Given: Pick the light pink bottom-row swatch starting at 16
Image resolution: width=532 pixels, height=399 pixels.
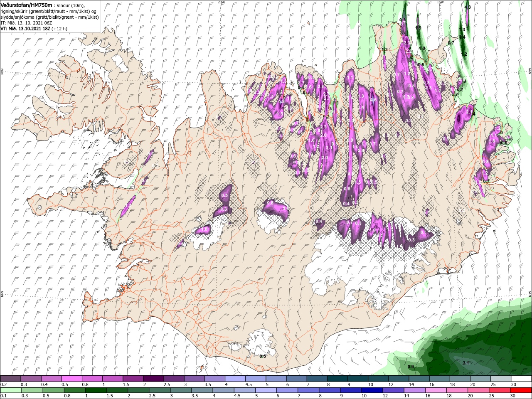Looking at the screenshot, I should [436, 390].
